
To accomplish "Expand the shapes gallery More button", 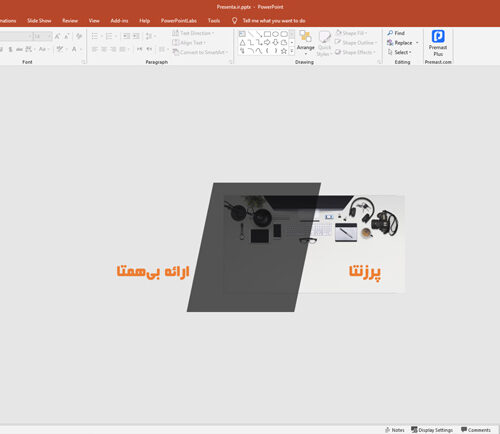I will (x=292, y=51).
